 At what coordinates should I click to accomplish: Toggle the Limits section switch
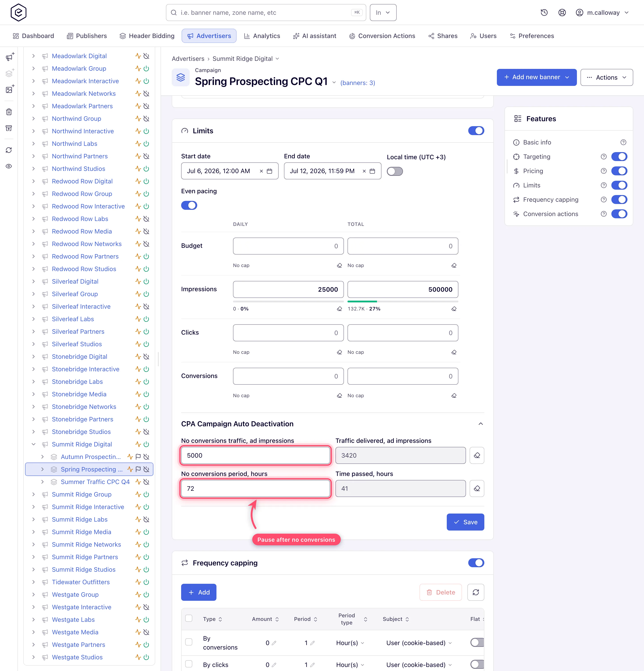coord(476,131)
